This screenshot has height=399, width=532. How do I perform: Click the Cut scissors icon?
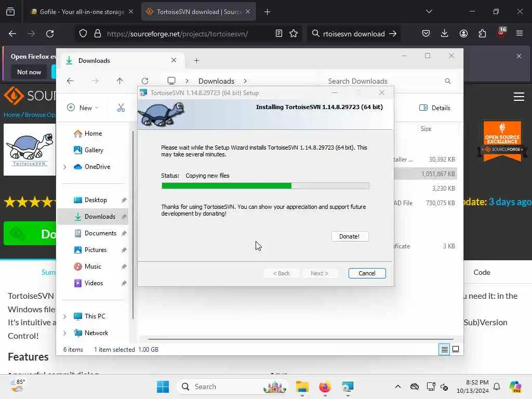(x=121, y=108)
